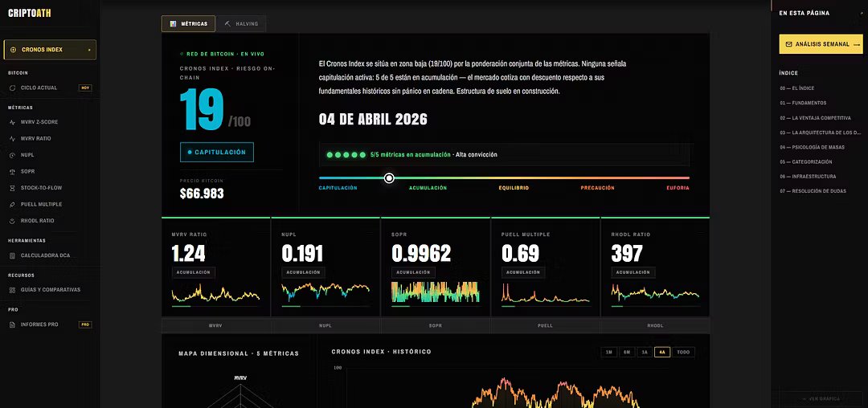Select the SOPR tab below metric cards

click(x=435, y=325)
